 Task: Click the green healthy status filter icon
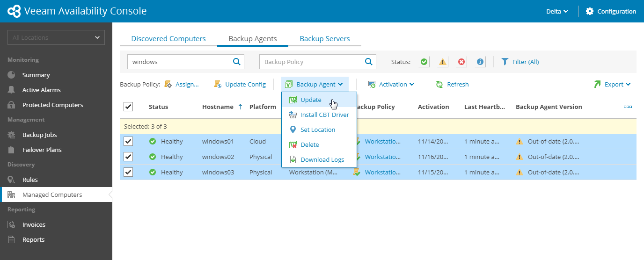424,62
